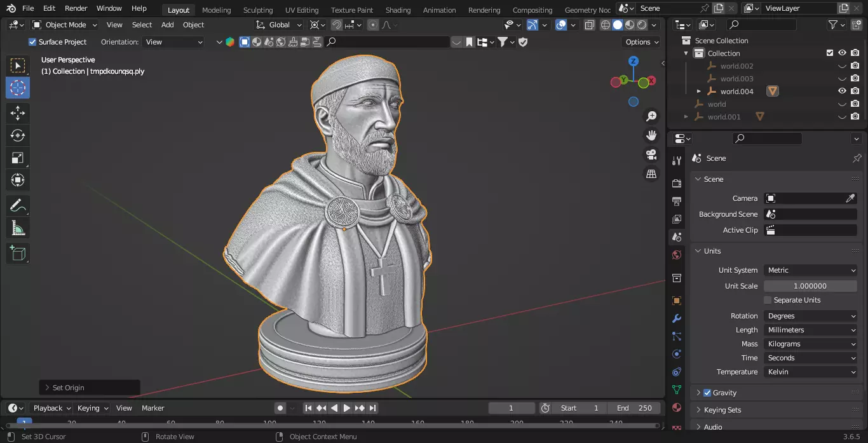
Task: Toggle X-ray mode in viewport header
Action: tap(589, 25)
